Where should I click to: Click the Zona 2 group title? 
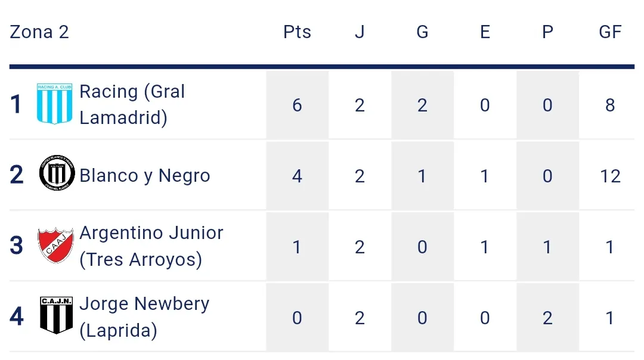coord(39,32)
